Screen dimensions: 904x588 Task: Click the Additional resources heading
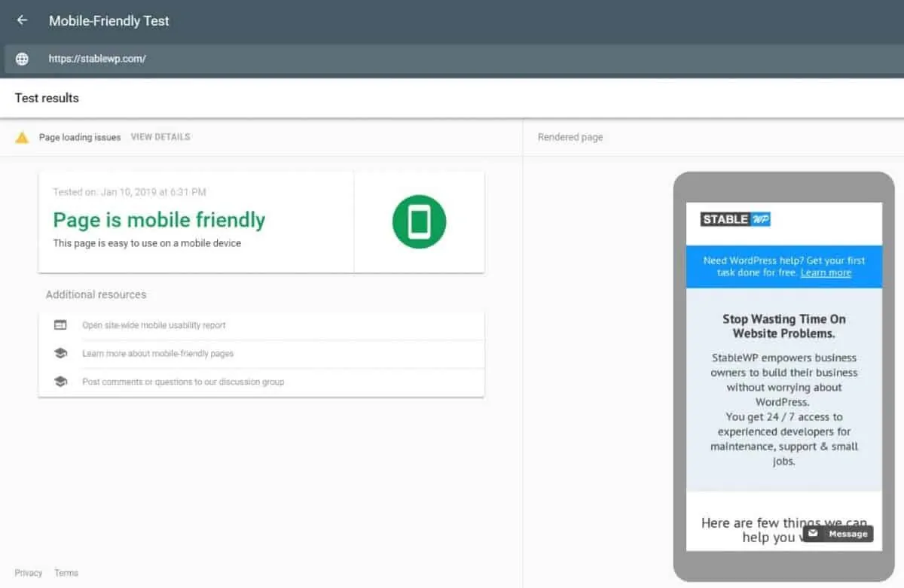(96, 294)
